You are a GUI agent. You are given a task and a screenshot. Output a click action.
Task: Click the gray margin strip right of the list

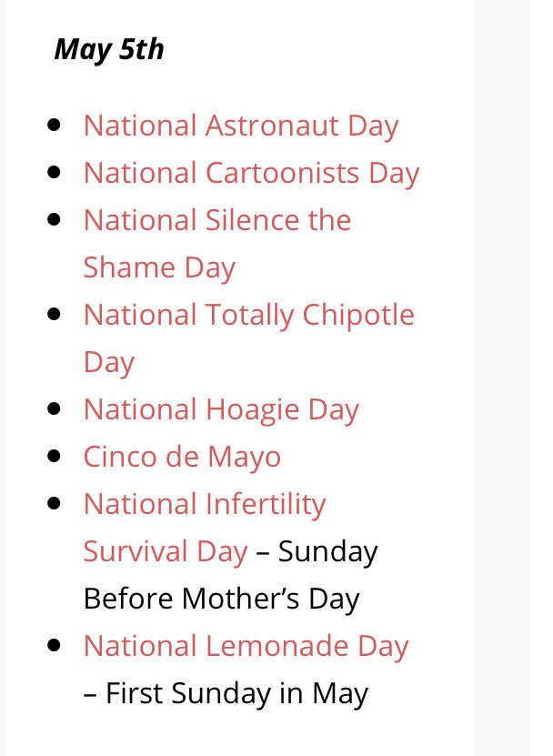(x=501, y=378)
